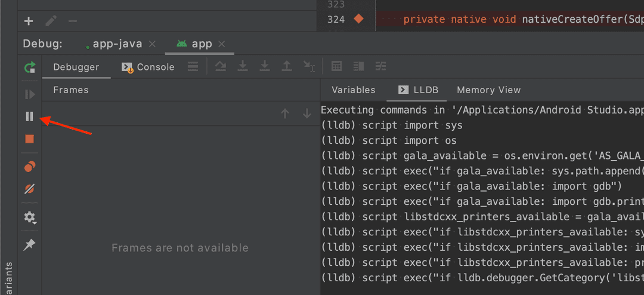
Task: Click the 'import gdb")' LLDB line
Action: [472, 186]
